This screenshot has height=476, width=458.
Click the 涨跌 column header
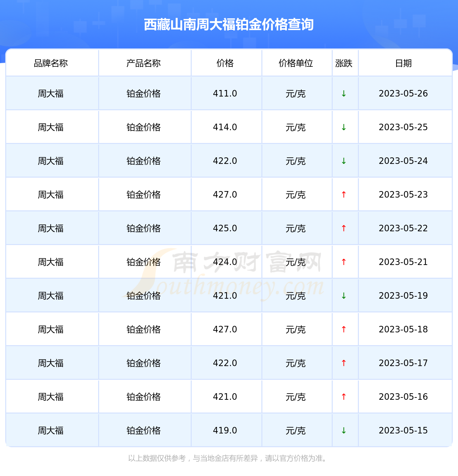point(344,63)
